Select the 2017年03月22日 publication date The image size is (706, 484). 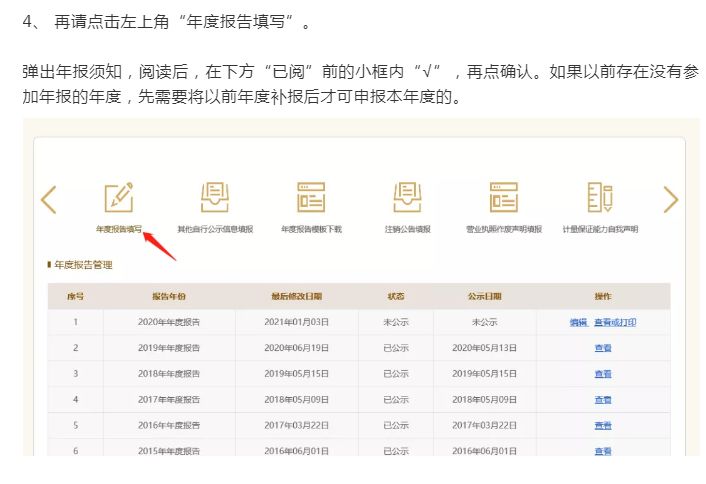pyautogui.click(x=484, y=425)
